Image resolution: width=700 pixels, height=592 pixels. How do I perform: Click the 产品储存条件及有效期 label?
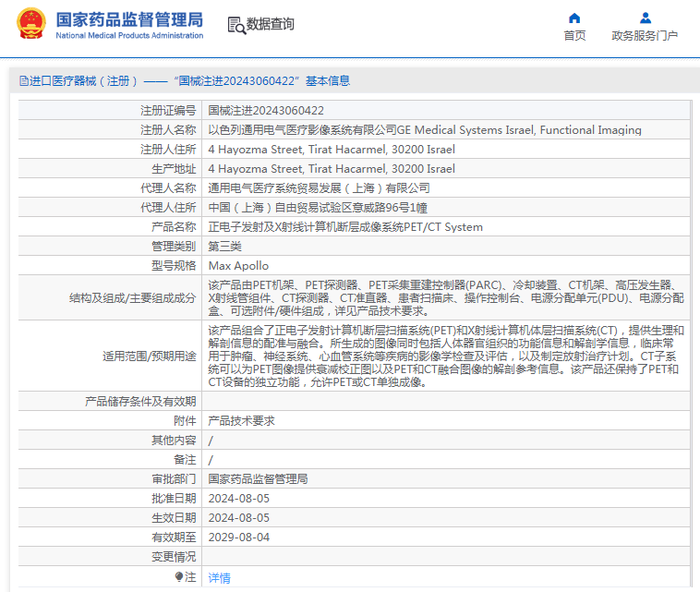pos(140,402)
